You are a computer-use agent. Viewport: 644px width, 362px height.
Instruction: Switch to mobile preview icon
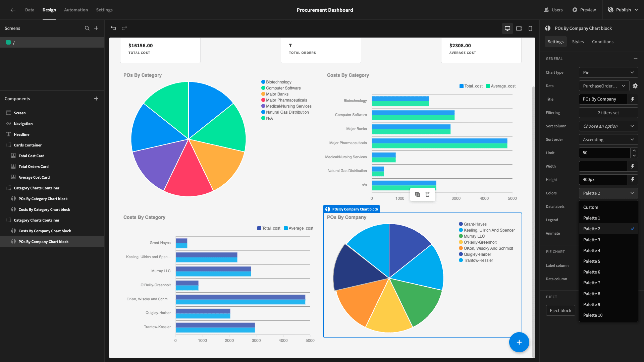point(530,28)
